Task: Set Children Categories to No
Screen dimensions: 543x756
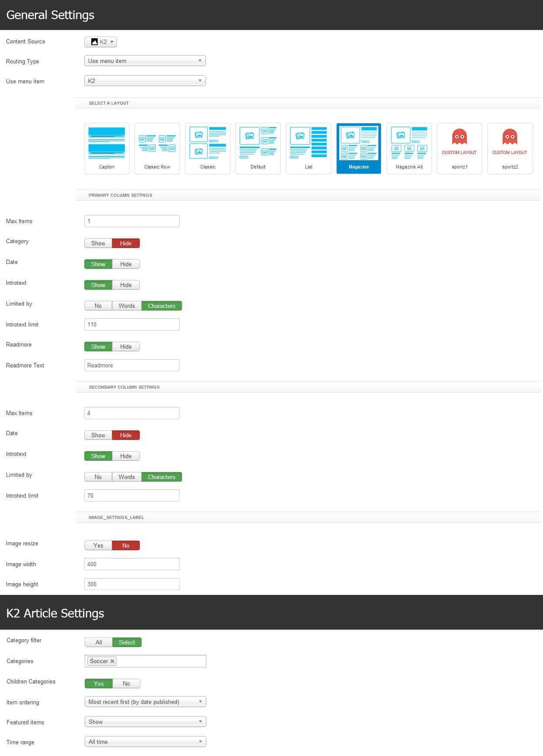Action: click(x=126, y=683)
